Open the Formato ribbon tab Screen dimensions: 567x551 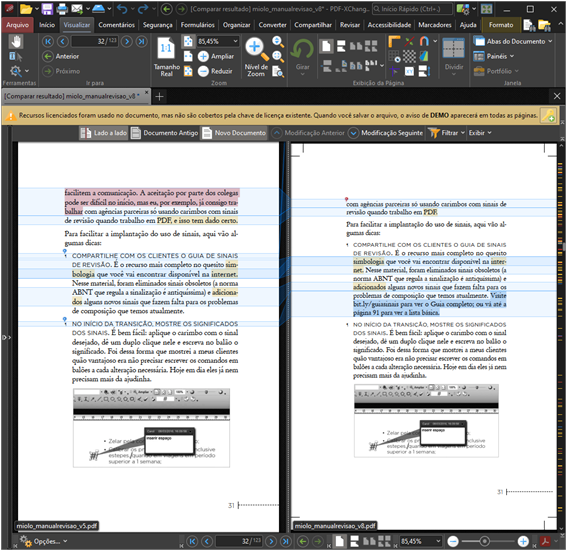501,25
